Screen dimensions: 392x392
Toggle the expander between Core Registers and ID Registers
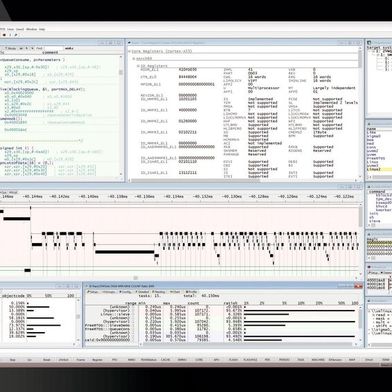[134, 59]
